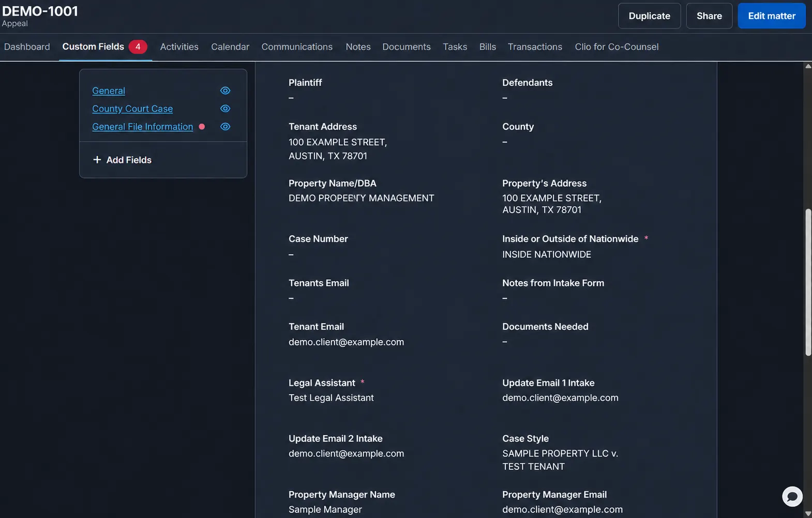Open the Transactions tab

pyautogui.click(x=535, y=47)
